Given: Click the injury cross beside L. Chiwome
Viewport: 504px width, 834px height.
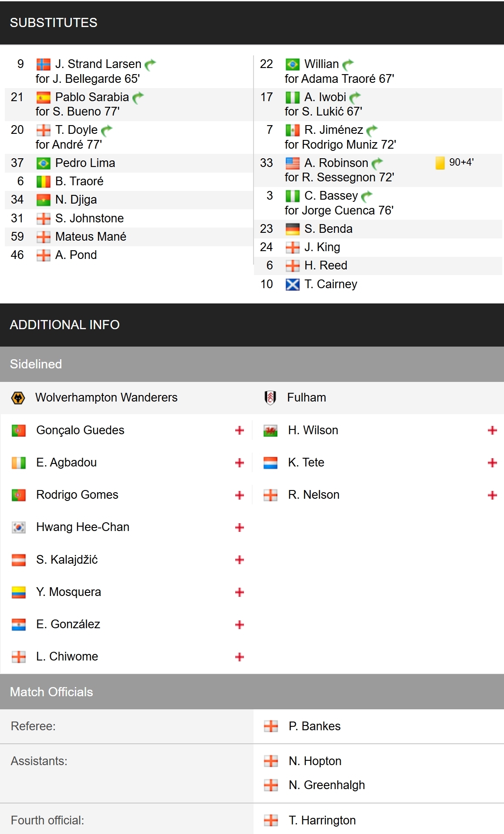Looking at the screenshot, I should (x=239, y=657).
